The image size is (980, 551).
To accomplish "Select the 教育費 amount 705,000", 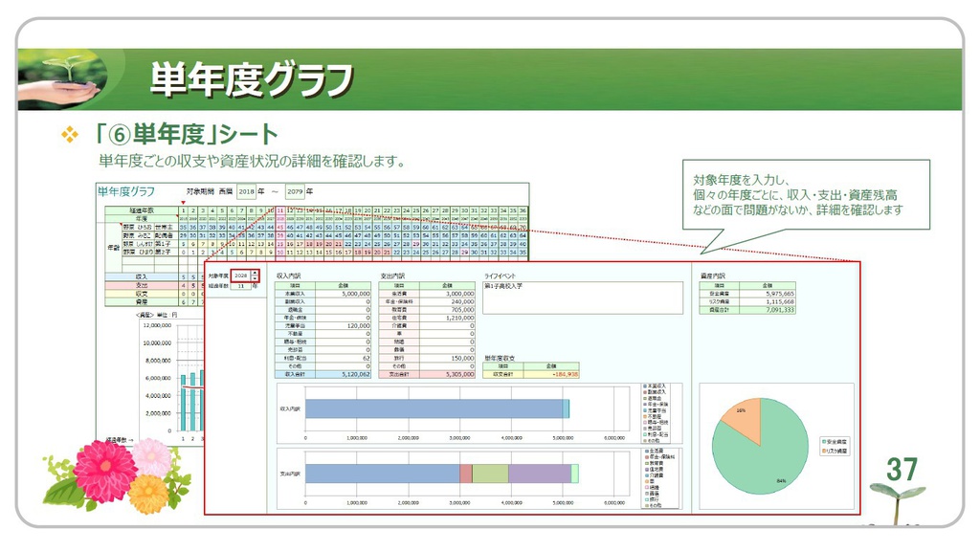I will click(447, 310).
